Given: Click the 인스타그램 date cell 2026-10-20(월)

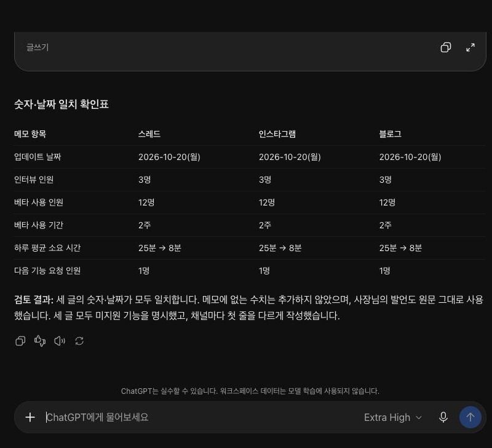Looking at the screenshot, I should coord(290,157).
